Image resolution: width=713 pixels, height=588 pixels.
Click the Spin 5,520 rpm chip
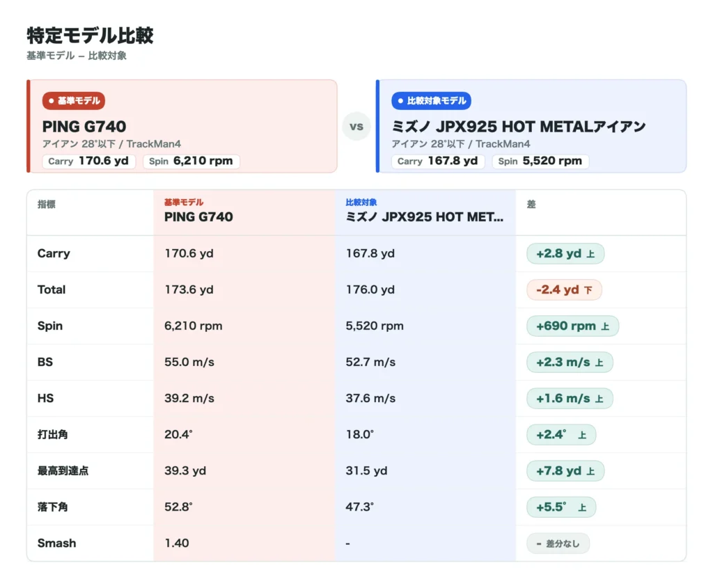(x=540, y=161)
